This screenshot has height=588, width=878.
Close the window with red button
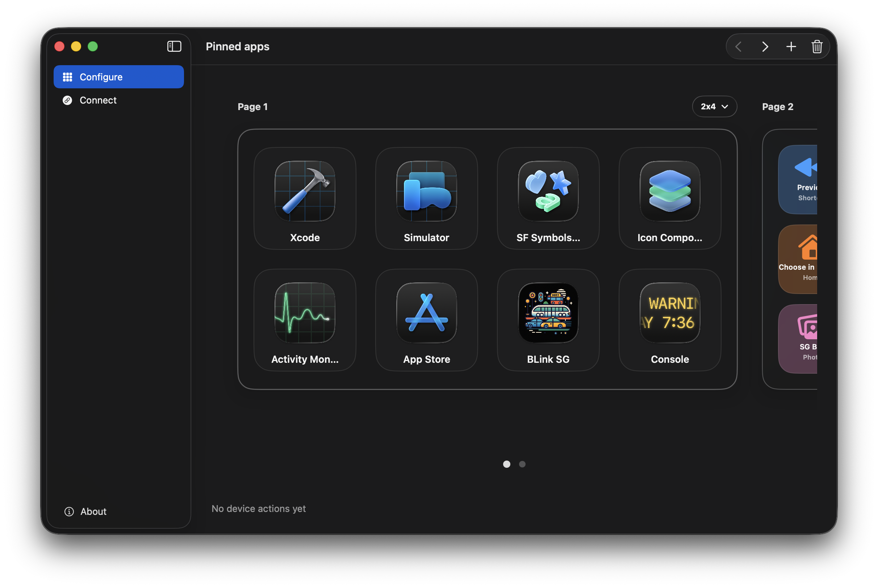59,46
